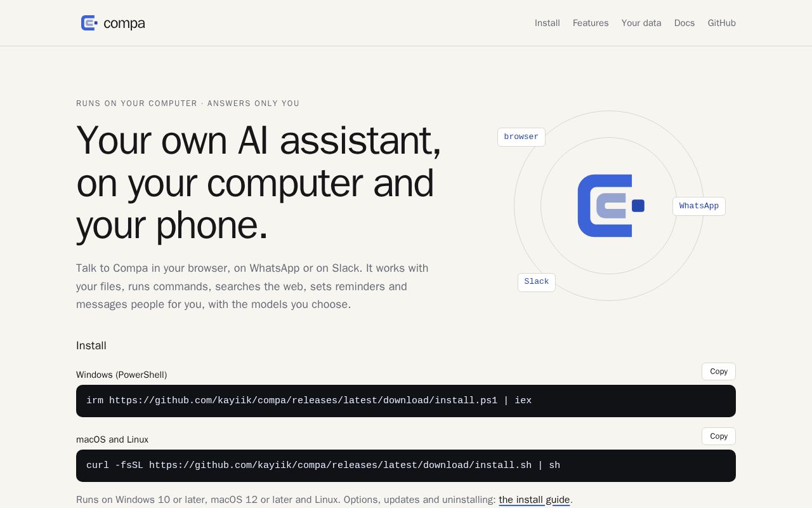The width and height of the screenshot is (812, 508).
Task: Click the irm PowerShell command code block
Action: (406, 401)
